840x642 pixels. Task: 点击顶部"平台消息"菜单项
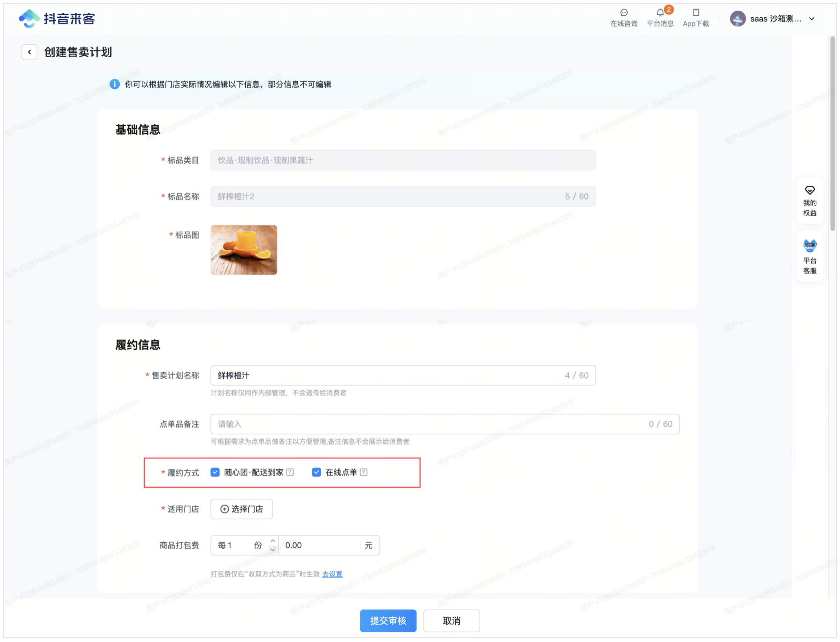(x=660, y=23)
